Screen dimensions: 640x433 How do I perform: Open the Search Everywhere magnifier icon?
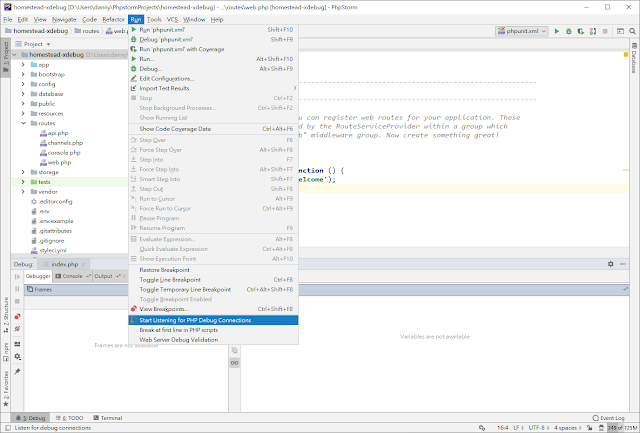coord(632,31)
